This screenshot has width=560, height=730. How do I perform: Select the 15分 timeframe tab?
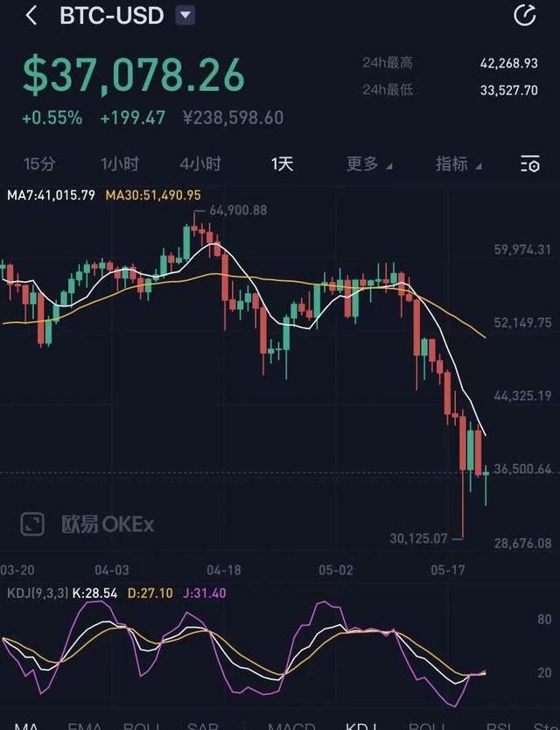39,164
